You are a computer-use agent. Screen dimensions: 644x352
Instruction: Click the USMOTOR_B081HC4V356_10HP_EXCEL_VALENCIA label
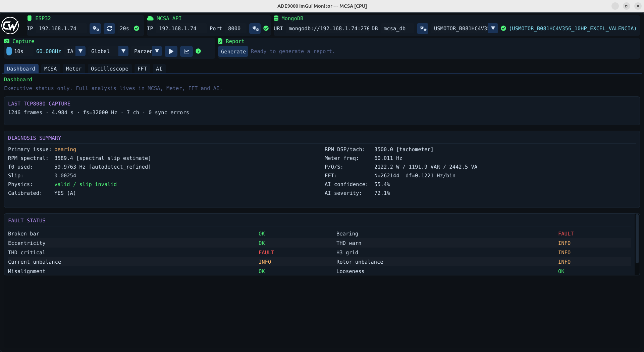[x=573, y=29]
